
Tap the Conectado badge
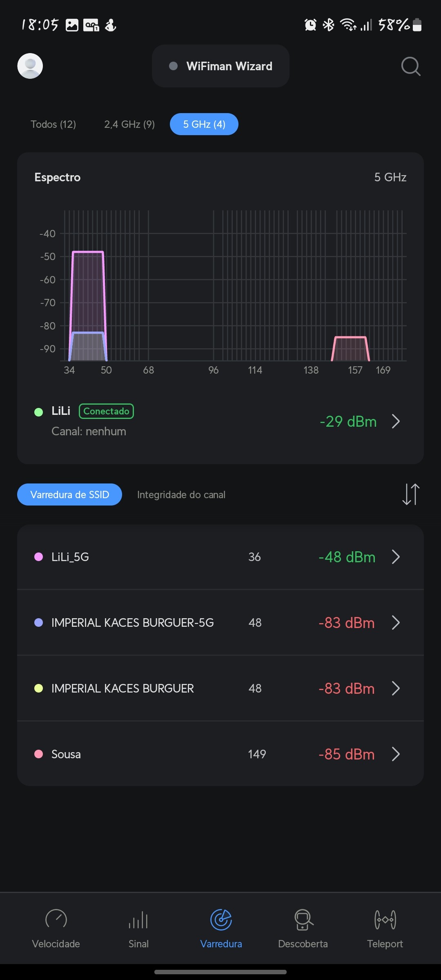(x=106, y=411)
